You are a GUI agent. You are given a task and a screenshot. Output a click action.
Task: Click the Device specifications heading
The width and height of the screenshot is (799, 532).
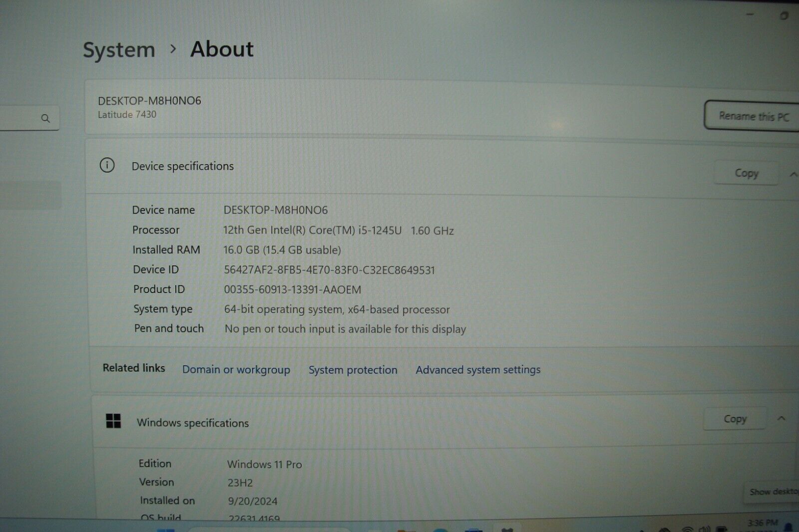click(x=183, y=166)
